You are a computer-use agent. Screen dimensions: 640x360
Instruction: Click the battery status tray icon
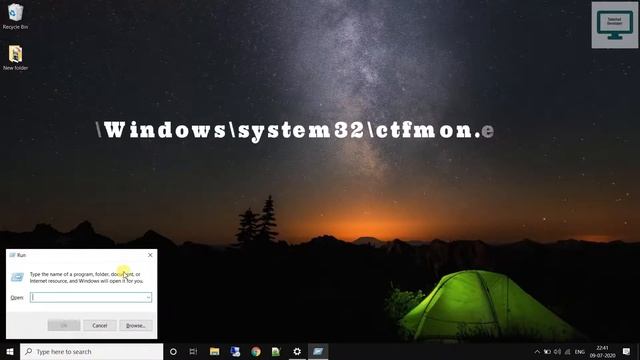click(547, 352)
